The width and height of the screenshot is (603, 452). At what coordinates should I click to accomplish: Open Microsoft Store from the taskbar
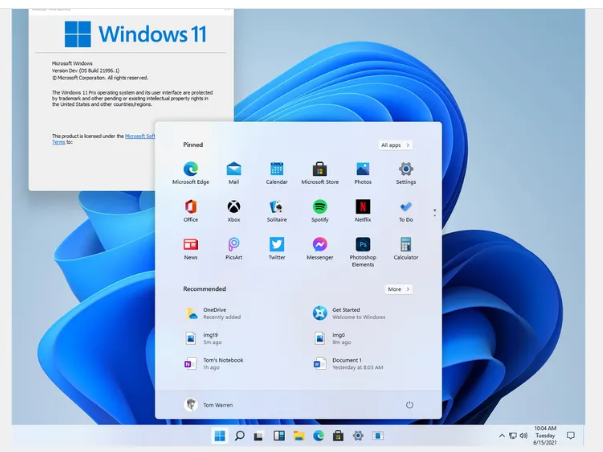point(338,436)
